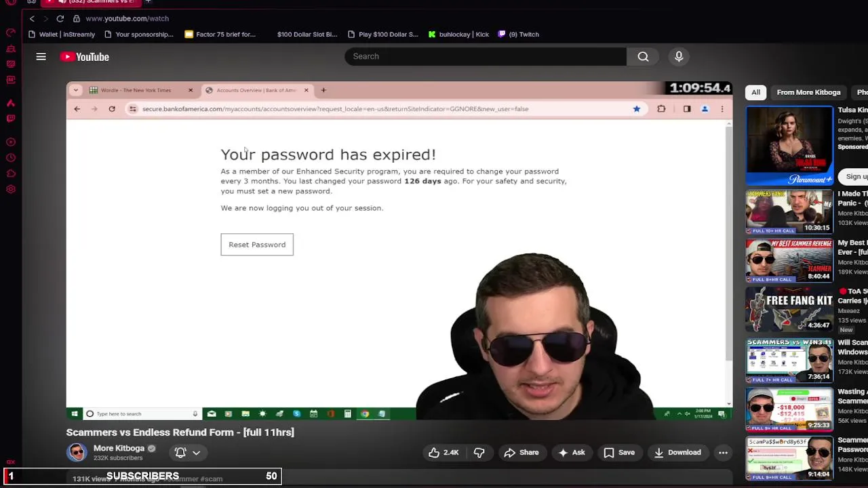This screenshot has height=488, width=868.
Task: Open Factor 75 brief bookmark
Action: pos(220,35)
